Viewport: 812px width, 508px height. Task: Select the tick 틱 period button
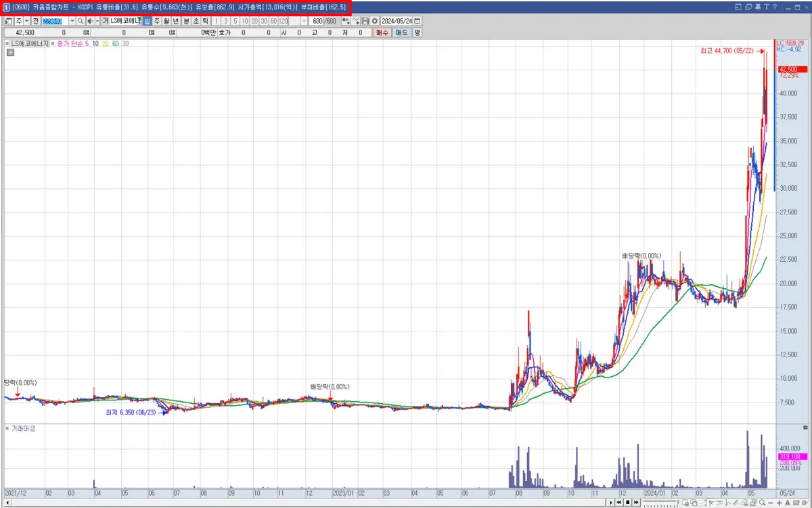tap(205, 21)
